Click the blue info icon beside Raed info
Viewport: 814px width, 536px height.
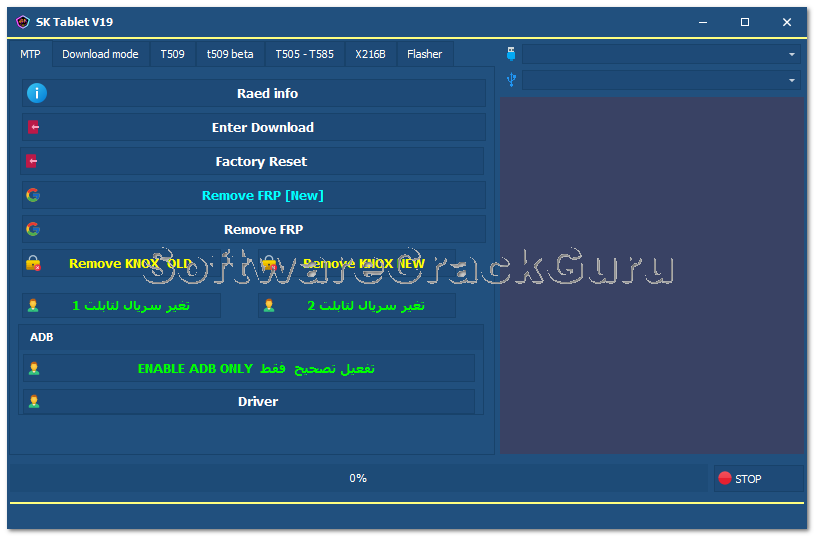click(37, 93)
